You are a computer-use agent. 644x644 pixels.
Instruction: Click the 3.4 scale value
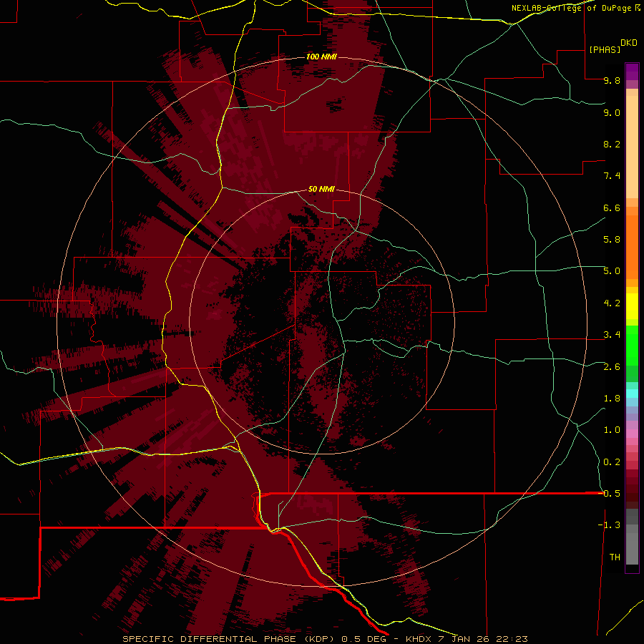pos(612,335)
